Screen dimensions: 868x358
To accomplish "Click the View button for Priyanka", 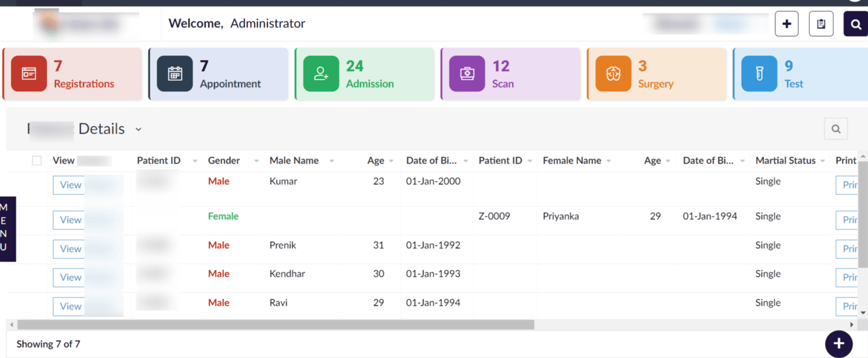I will (70, 220).
